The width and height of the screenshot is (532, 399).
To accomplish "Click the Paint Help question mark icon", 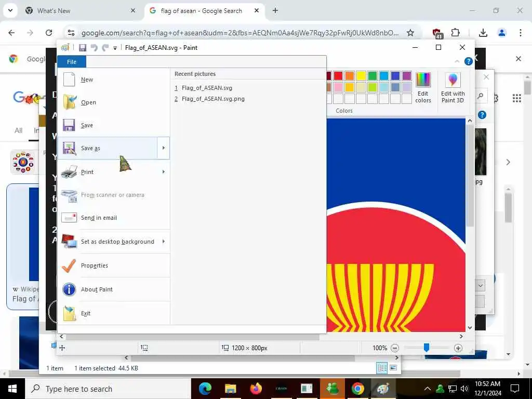I will click(x=468, y=61).
